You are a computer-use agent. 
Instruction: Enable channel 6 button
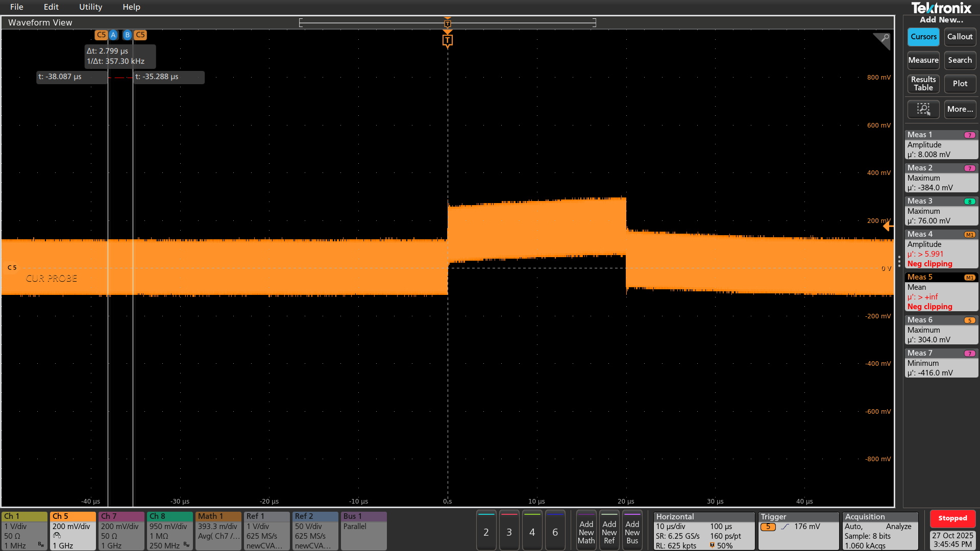pyautogui.click(x=555, y=532)
